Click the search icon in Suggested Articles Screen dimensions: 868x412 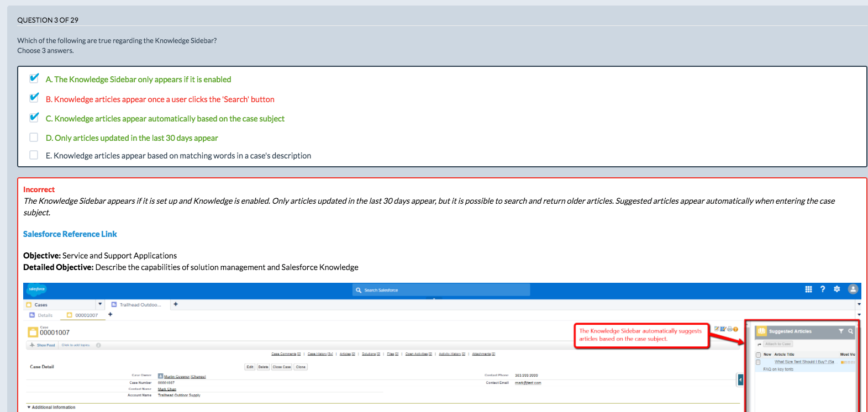pos(851,331)
